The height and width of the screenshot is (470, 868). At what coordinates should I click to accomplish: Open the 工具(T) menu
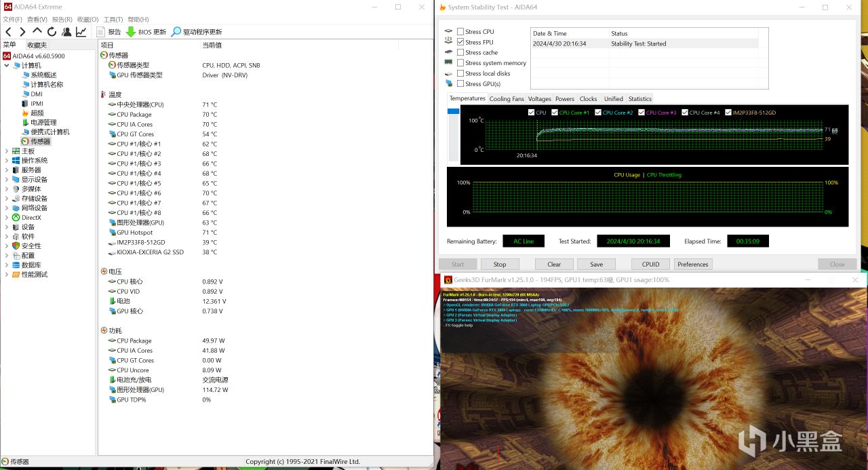(x=113, y=20)
